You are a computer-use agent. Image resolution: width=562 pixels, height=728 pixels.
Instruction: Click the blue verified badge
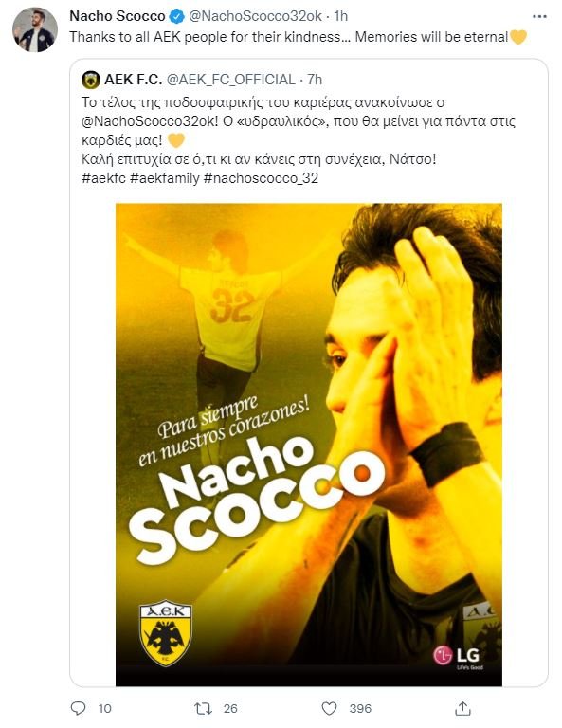pyautogui.click(x=176, y=17)
